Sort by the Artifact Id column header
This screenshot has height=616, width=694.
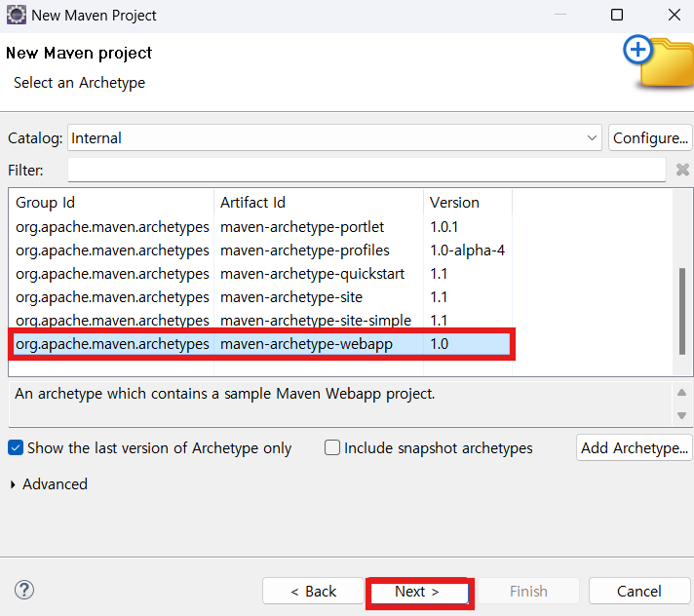coord(319,203)
